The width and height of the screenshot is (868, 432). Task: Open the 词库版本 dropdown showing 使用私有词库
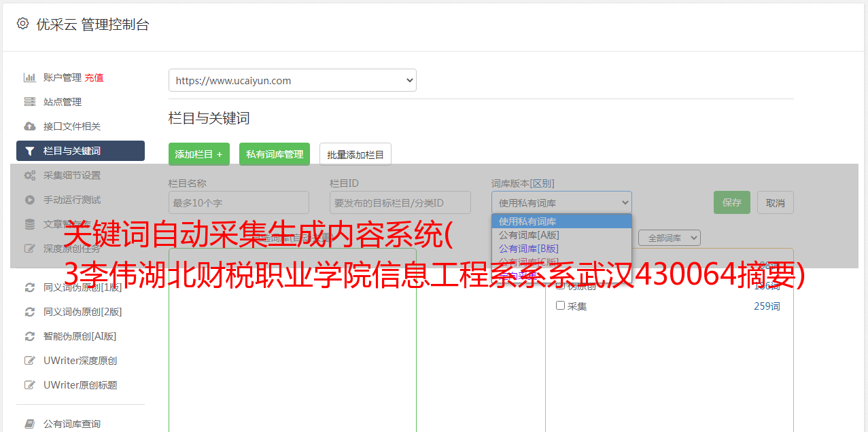pos(561,202)
